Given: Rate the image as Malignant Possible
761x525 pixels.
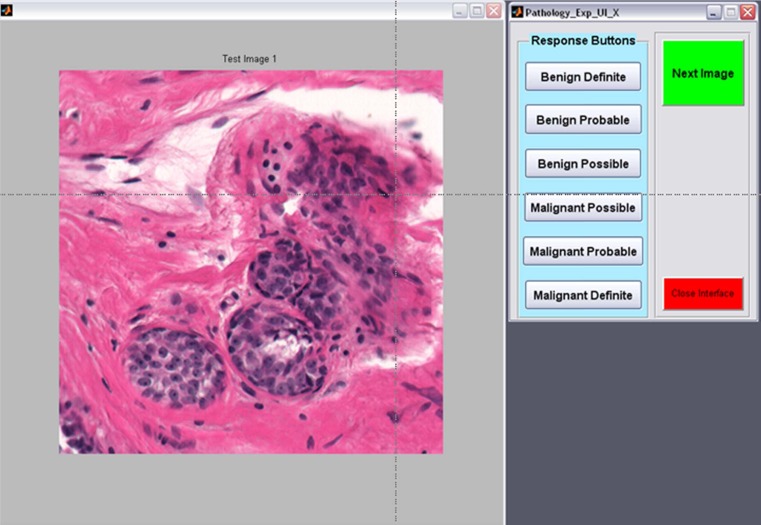Looking at the screenshot, I should coord(583,208).
